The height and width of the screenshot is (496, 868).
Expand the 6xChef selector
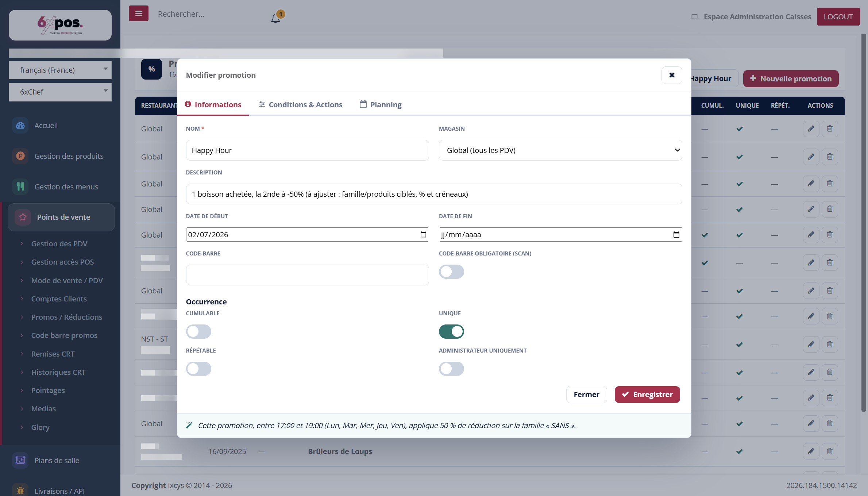point(60,92)
